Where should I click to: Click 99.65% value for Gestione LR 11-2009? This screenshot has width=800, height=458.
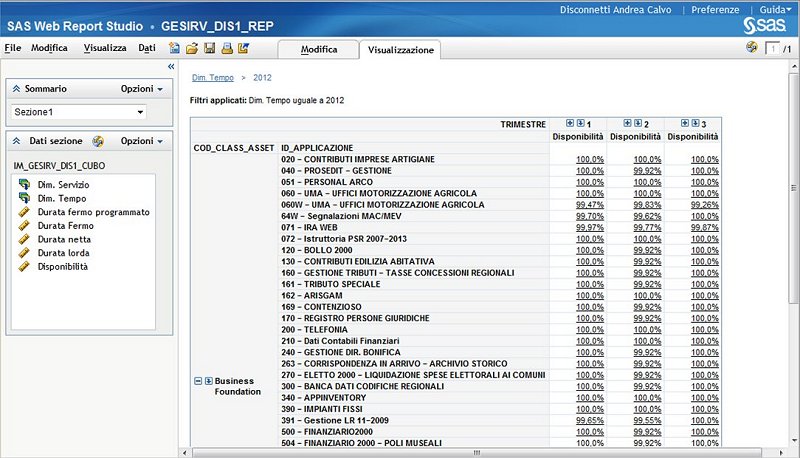click(590, 420)
